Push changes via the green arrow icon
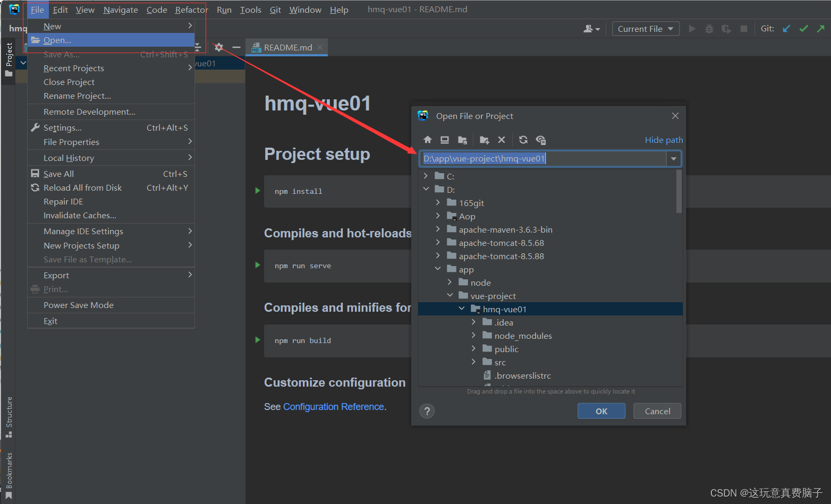This screenshot has height=504, width=831. pos(821,28)
